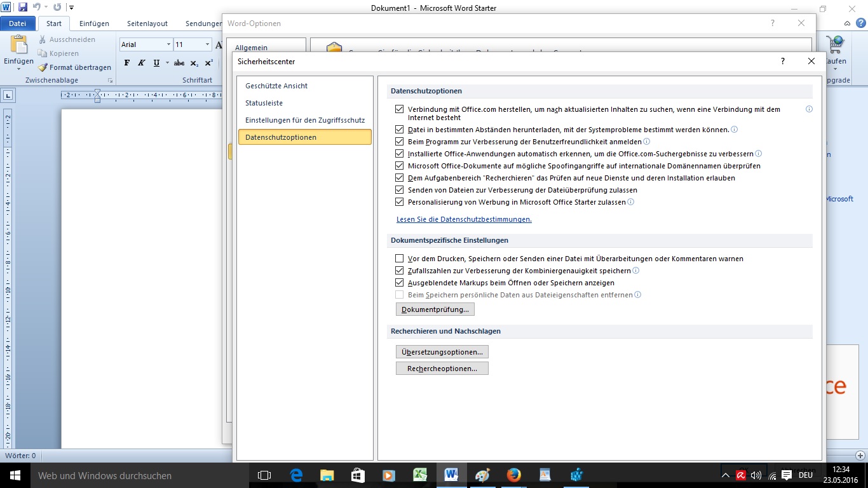The width and height of the screenshot is (868, 488).
Task: Click the Word-Optionen help question mark
Action: (773, 23)
